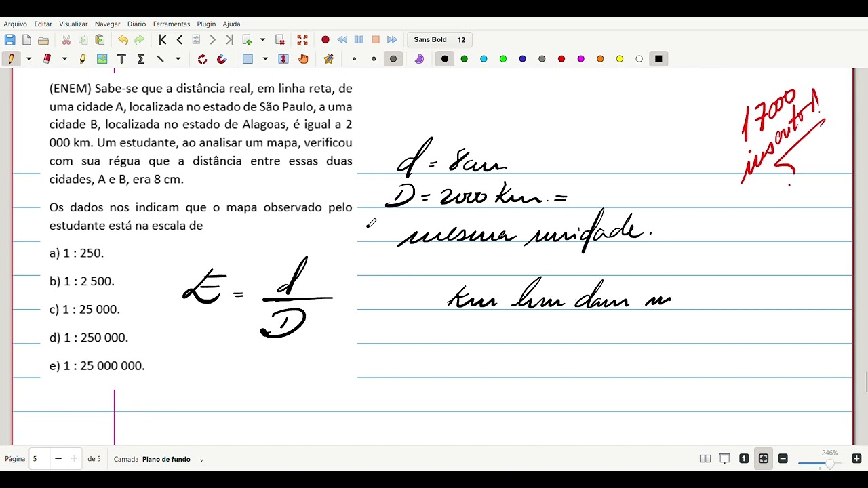Select the vertical space tool
The image size is (868, 488).
(x=283, y=59)
